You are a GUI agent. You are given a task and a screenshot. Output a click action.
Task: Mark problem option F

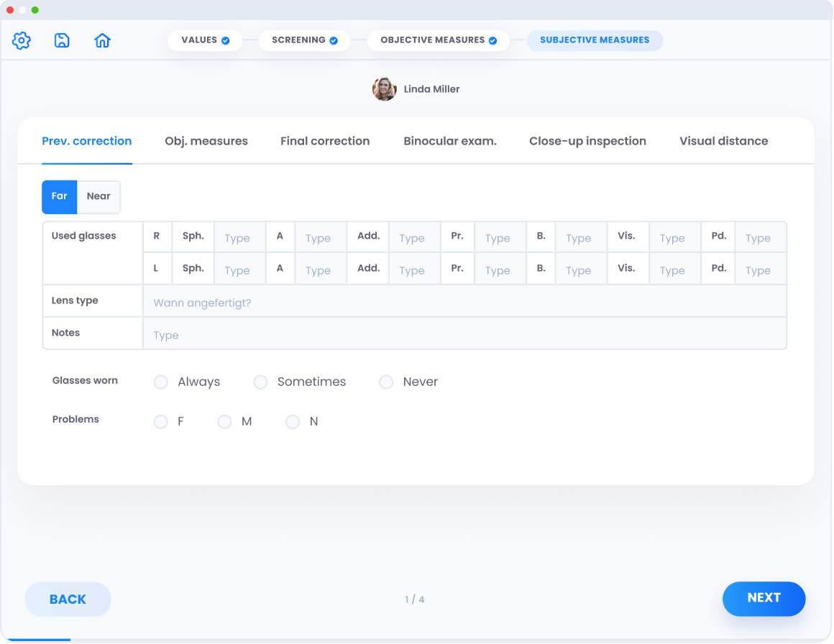tap(161, 422)
